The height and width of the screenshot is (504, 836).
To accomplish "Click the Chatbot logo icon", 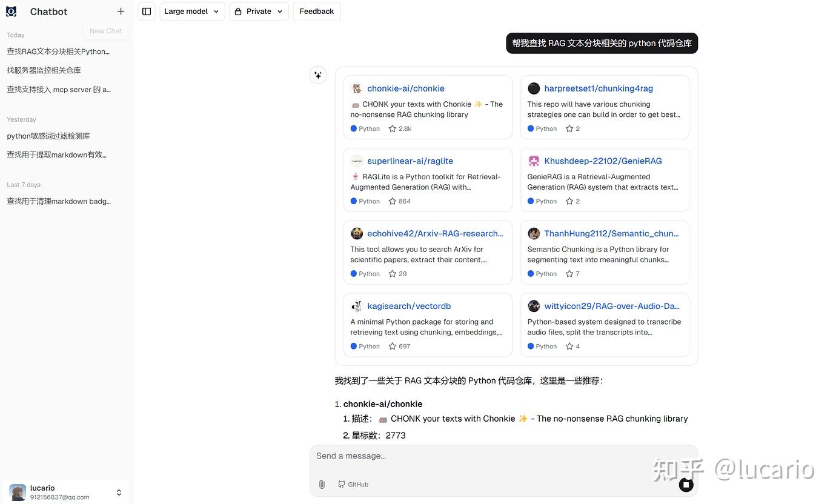I will tap(11, 11).
